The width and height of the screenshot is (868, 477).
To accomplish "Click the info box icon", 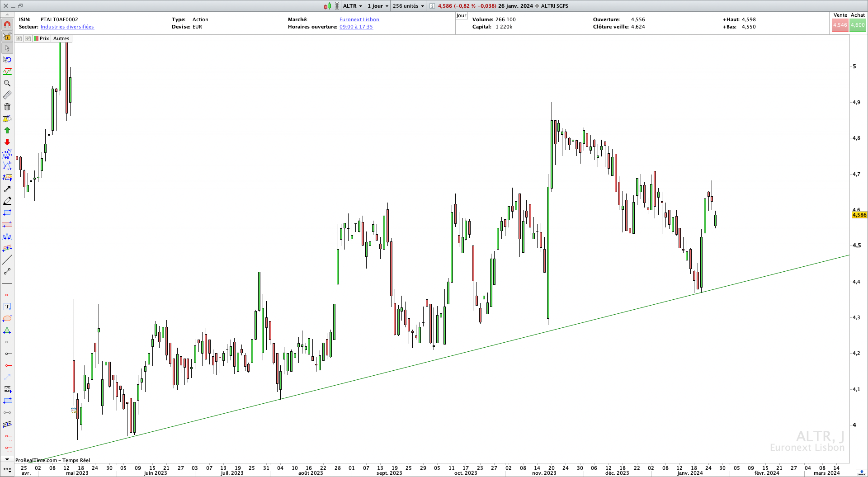I will pos(432,6).
